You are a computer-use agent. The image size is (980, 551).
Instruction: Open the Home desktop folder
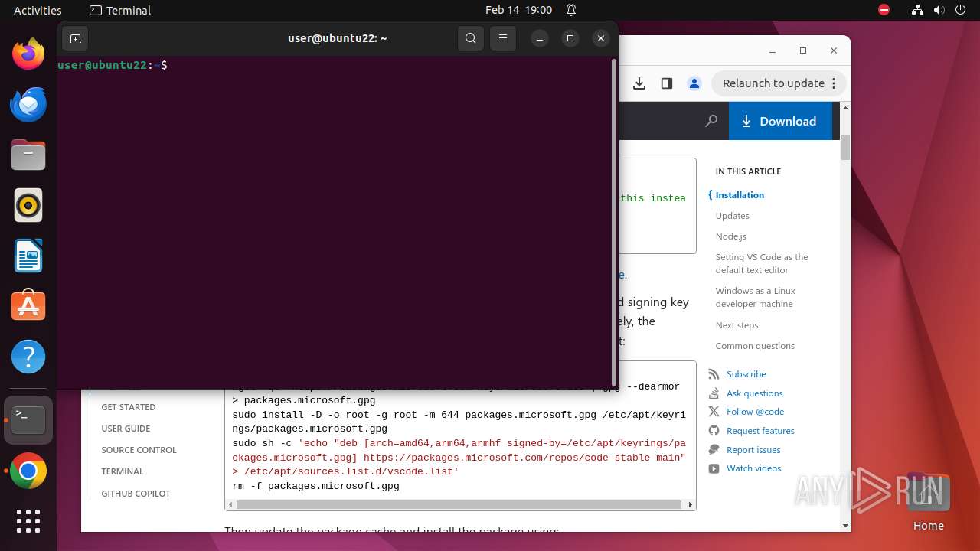[x=928, y=501]
